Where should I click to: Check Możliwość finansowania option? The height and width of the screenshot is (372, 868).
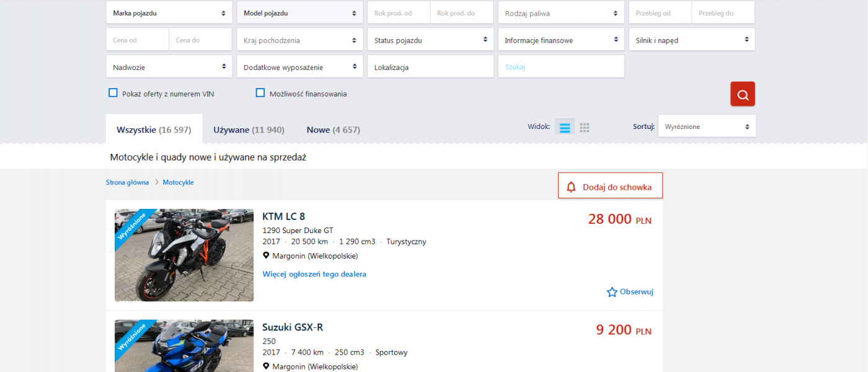260,93
